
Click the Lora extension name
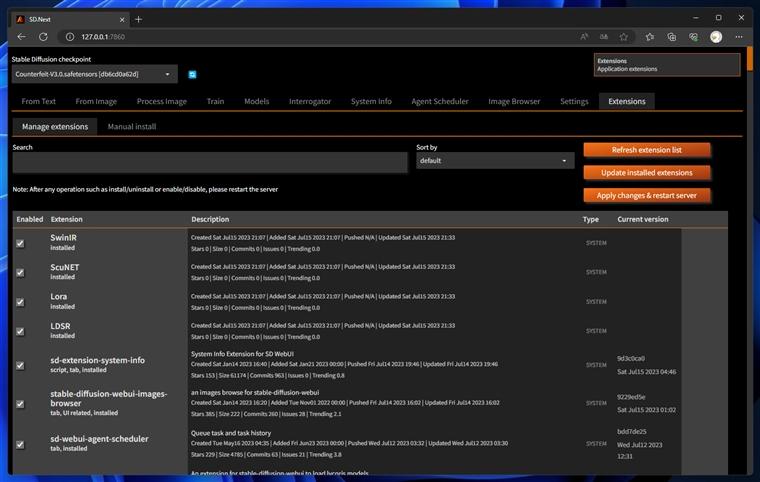click(59, 296)
